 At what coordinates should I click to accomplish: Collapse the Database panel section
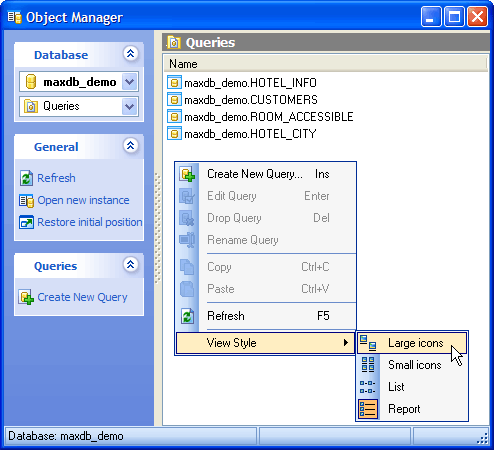131,53
